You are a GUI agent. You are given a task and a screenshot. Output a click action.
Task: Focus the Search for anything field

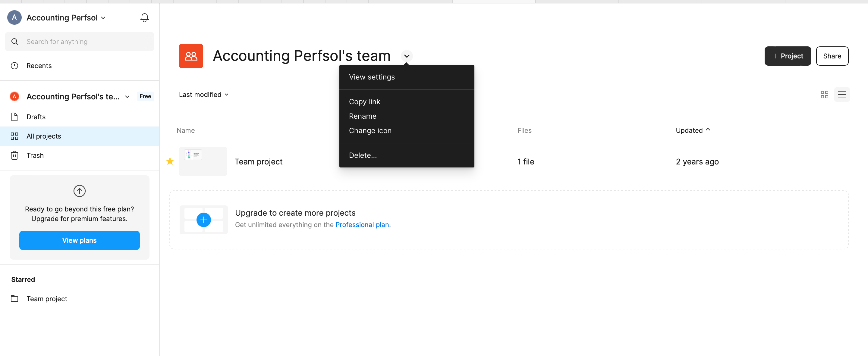(x=80, y=42)
